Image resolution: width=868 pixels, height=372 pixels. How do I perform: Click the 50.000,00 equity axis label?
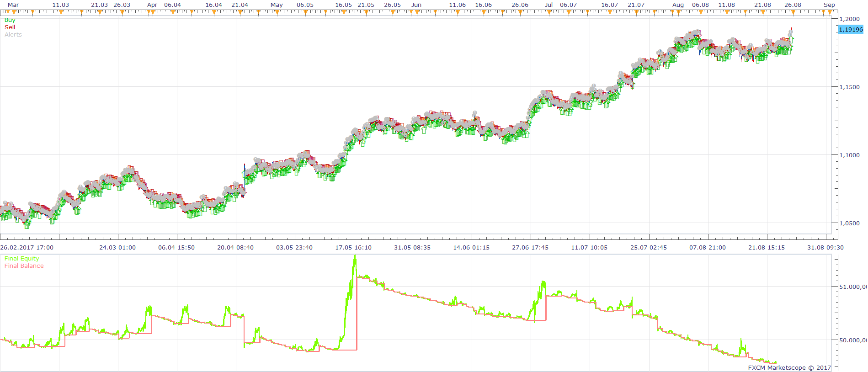(853, 340)
